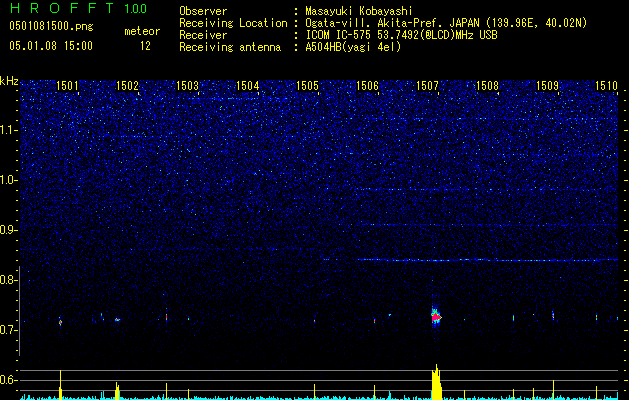This screenshot has height=400, width=629.
Task: Click the kHz axis unit label
Action: (x=9, y=81)
